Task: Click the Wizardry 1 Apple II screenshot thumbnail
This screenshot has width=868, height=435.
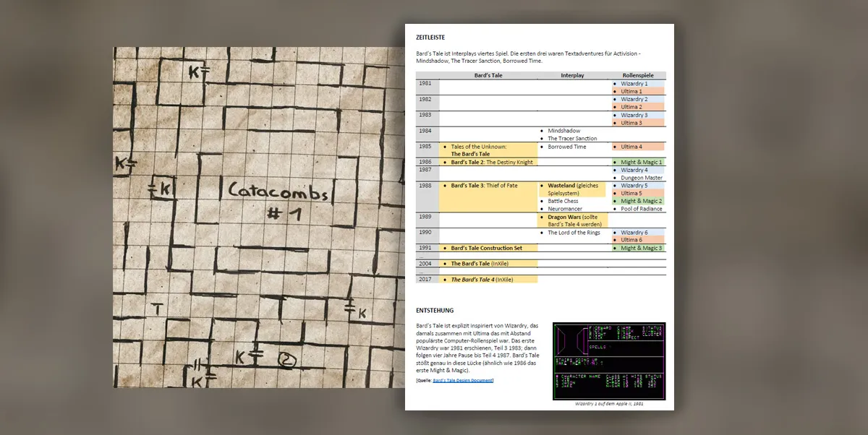Action: [x=608, y=361]
